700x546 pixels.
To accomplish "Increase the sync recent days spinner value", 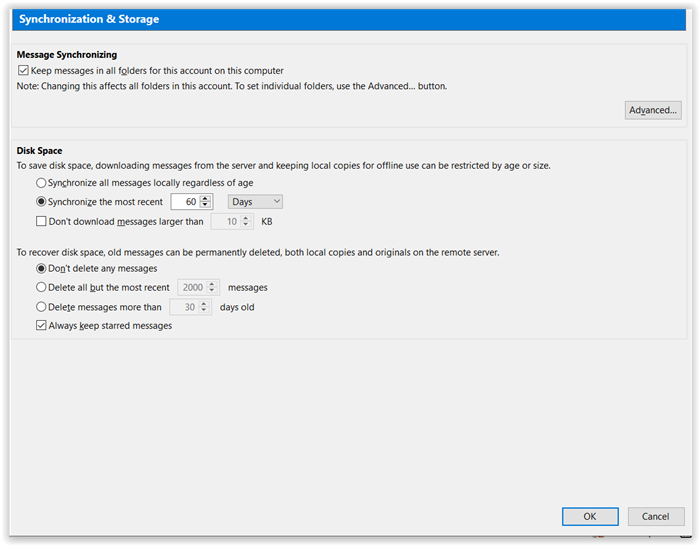I will 205,199.
